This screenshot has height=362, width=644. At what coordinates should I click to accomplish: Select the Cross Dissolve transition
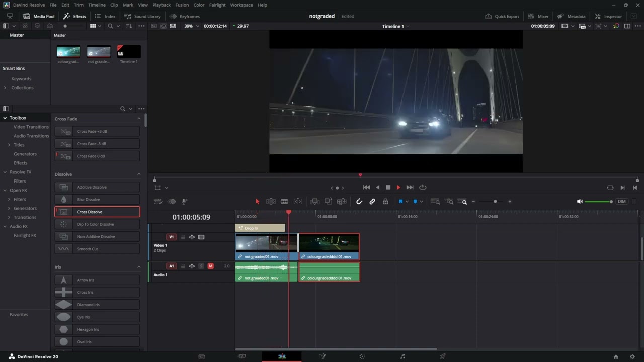tap(97, 212)
